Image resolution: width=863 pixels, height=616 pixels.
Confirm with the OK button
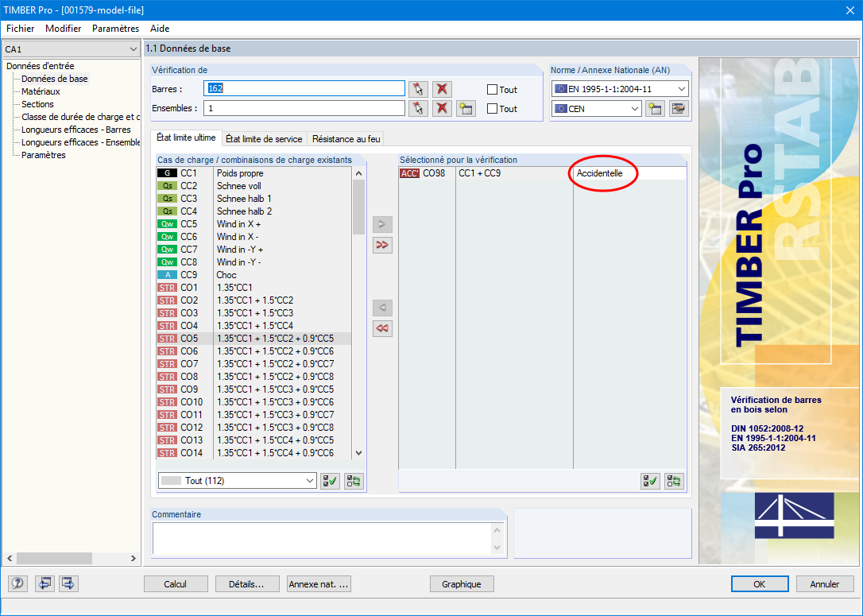760,584
